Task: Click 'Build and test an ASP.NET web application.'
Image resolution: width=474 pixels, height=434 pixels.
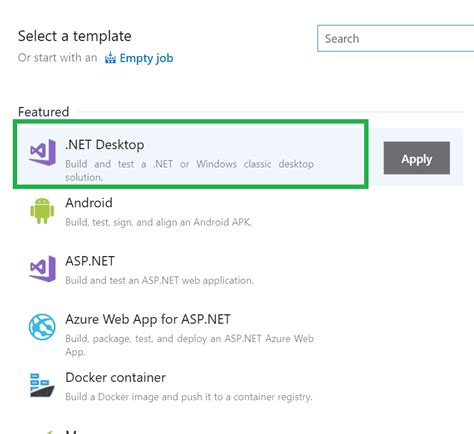Action: coord(159,280)
